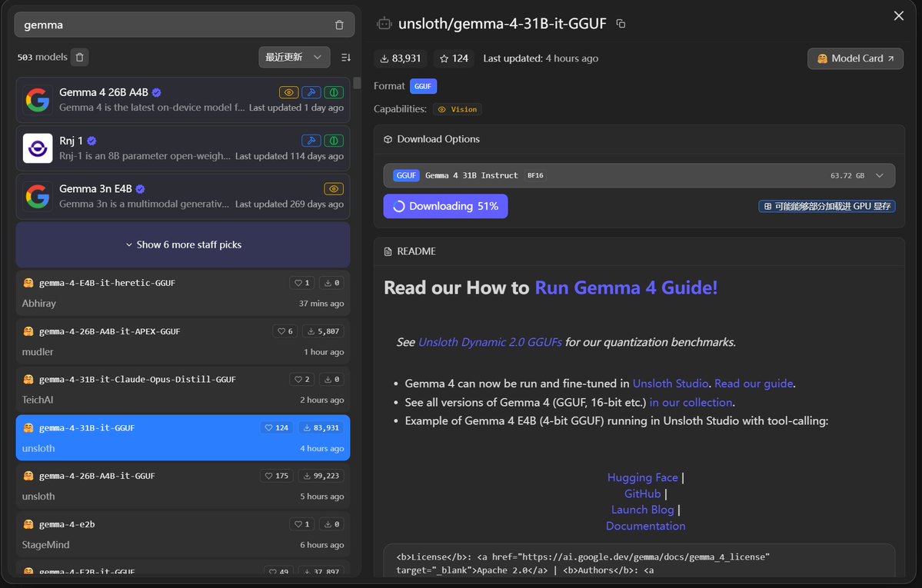The width and height of the screenshot is (922, 588).
Task: Open the in our collection link
Action: 691,402
